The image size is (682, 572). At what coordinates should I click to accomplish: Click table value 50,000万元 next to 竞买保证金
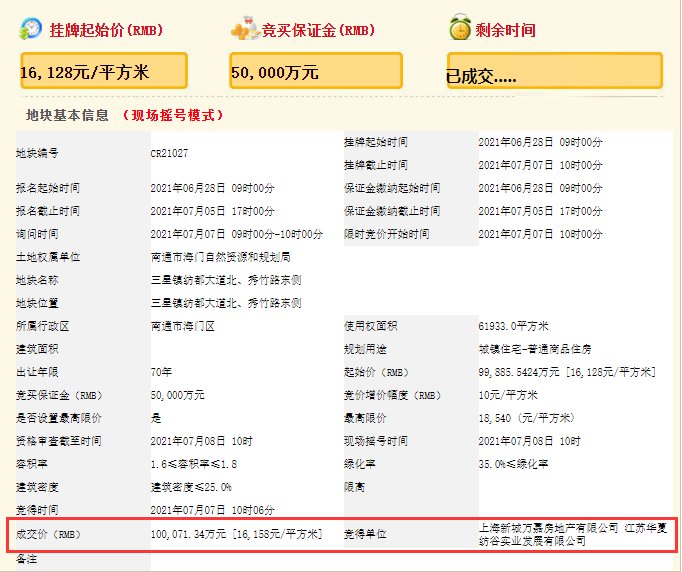tap(177, 395)
